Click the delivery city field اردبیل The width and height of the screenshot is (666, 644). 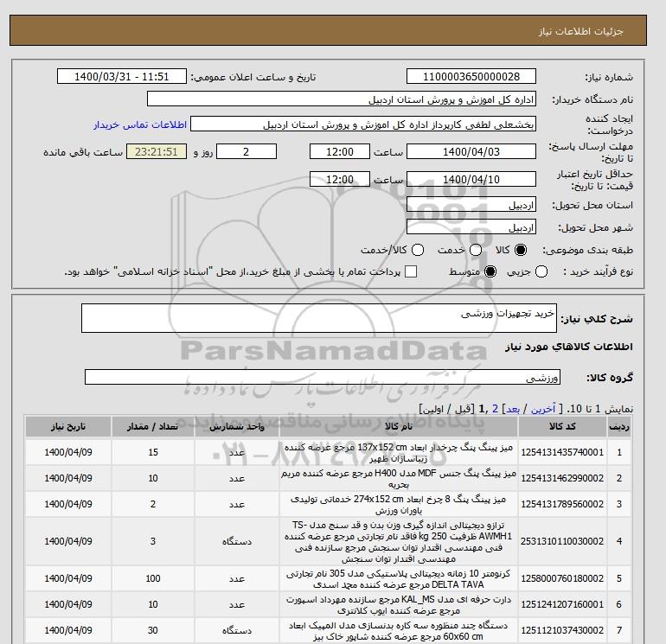[471, 227]
